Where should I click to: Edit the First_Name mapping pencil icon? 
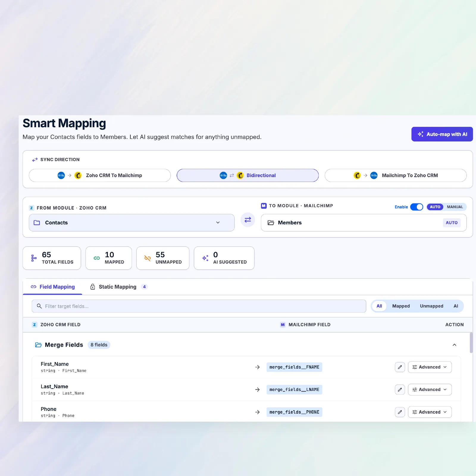pyautogui.click(x=400, y=367)
